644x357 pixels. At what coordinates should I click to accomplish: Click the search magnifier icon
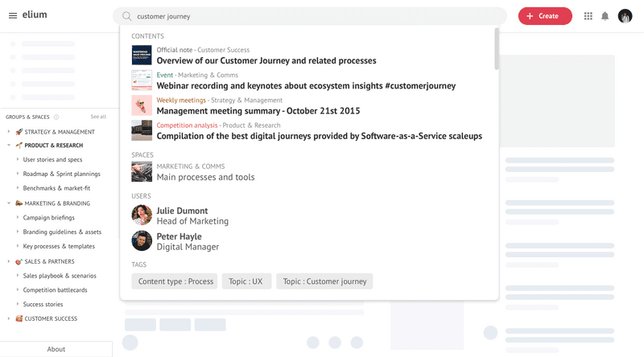pos(127,16)
